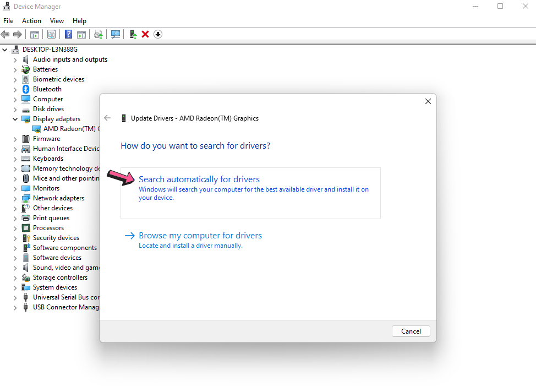The height and width of the screenshot is (392, 536).
Task: Select the Keyboards tree label
Action: [48, 159]
